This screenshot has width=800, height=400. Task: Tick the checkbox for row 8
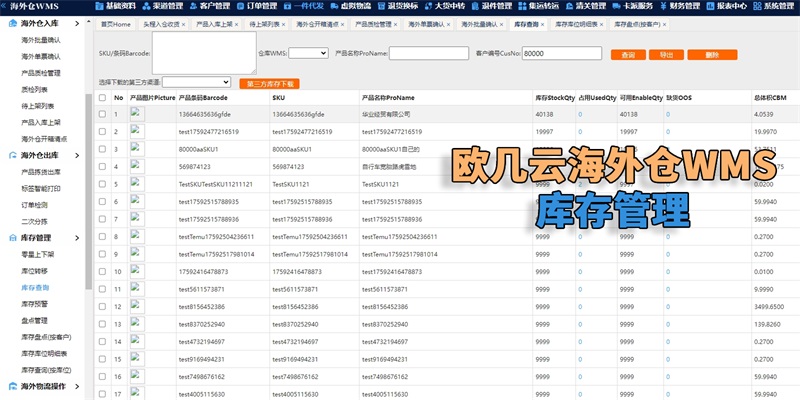click(101, 236)
